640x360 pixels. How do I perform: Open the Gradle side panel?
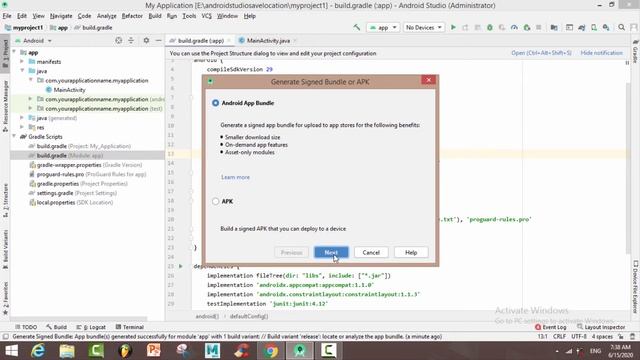[636, 51]
